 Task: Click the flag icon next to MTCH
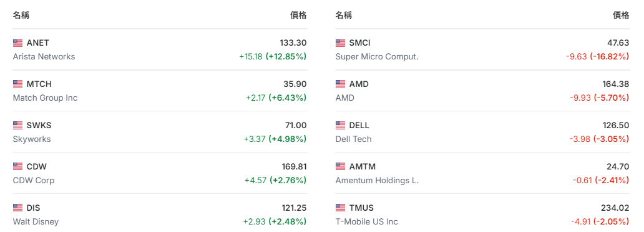[x=17, y=84]
